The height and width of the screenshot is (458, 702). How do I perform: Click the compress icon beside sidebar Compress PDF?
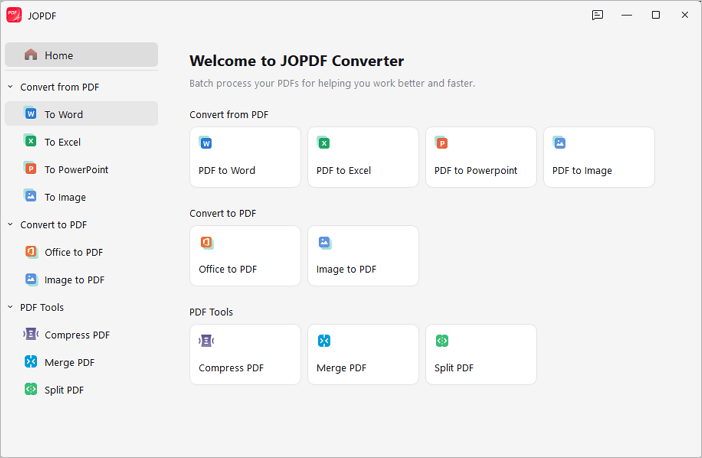31,334
